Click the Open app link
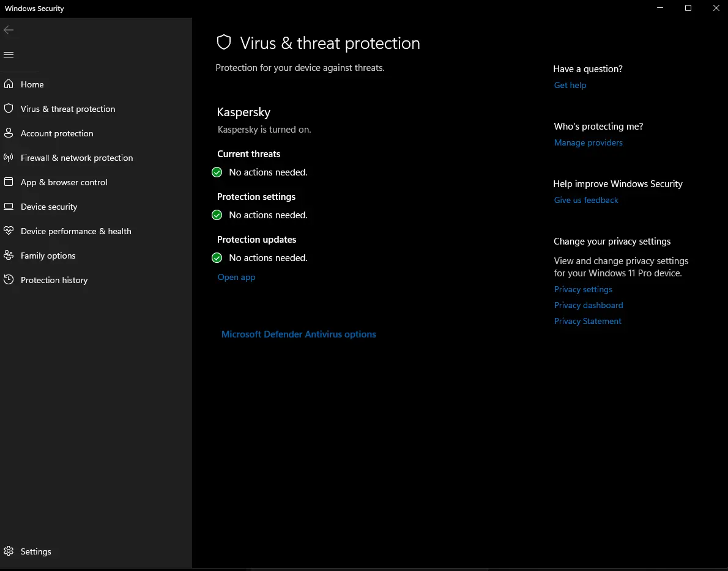The width and height of the screenshot is (728, 571). [x=236, y=277]
